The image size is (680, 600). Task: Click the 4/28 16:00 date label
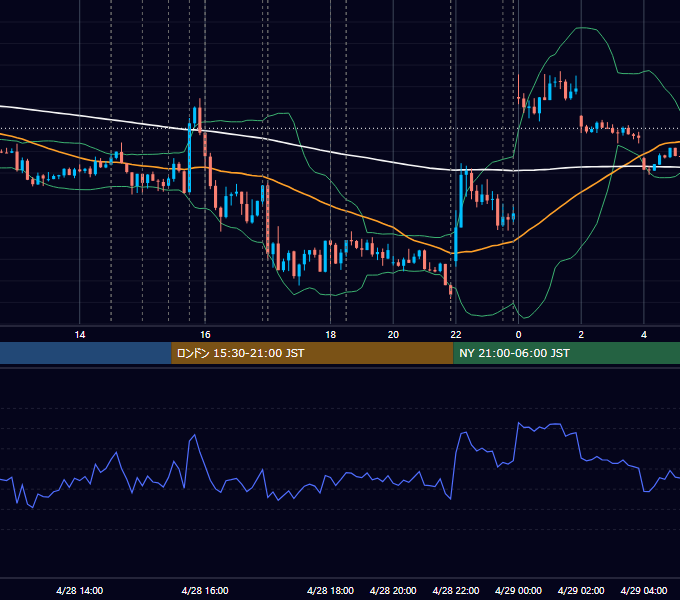pyautogui.click(x=205, y=590)
